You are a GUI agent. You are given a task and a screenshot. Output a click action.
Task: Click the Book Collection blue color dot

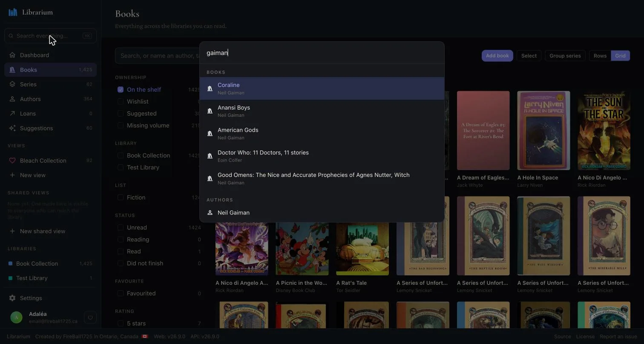coord(11,263)
